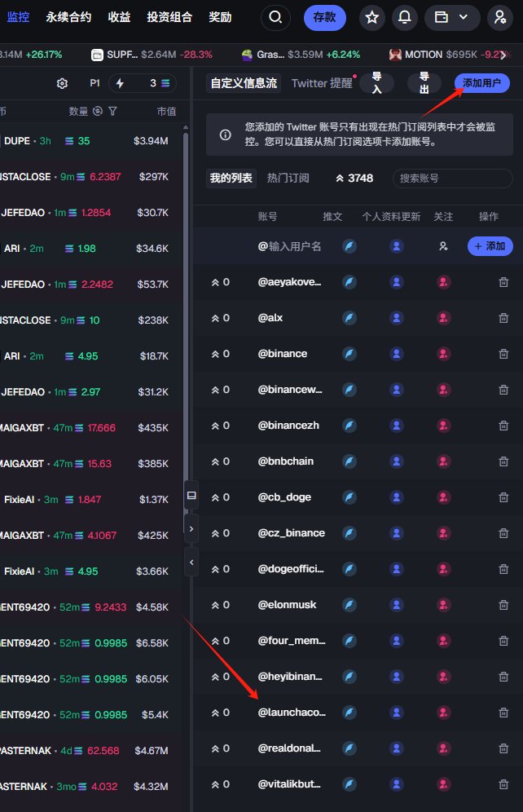This screenshot has width=523, height=812.
Task: Open the MOTION ticker item
Action: pyautogui.click(x=449, y=55)
